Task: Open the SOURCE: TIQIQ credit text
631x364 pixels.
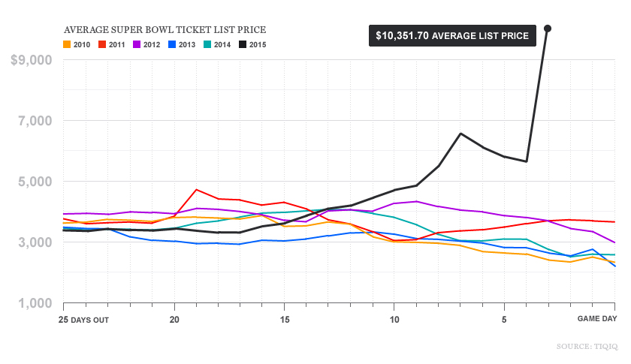Action: pos(587,346)
